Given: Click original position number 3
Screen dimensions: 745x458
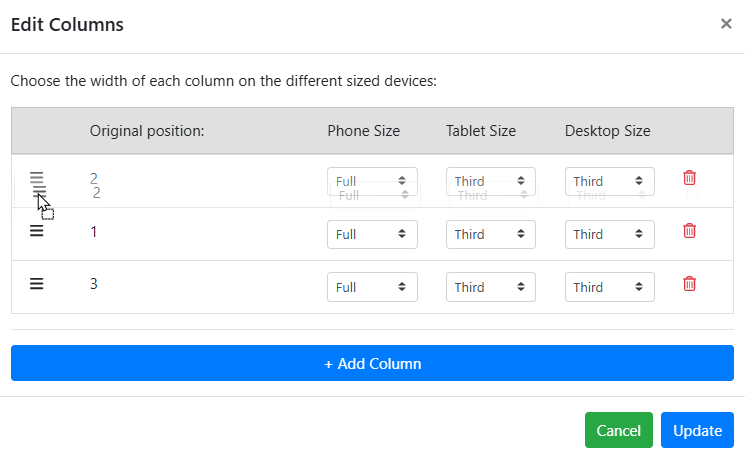Looking at the screenshot, I should (x=94, y=284).
